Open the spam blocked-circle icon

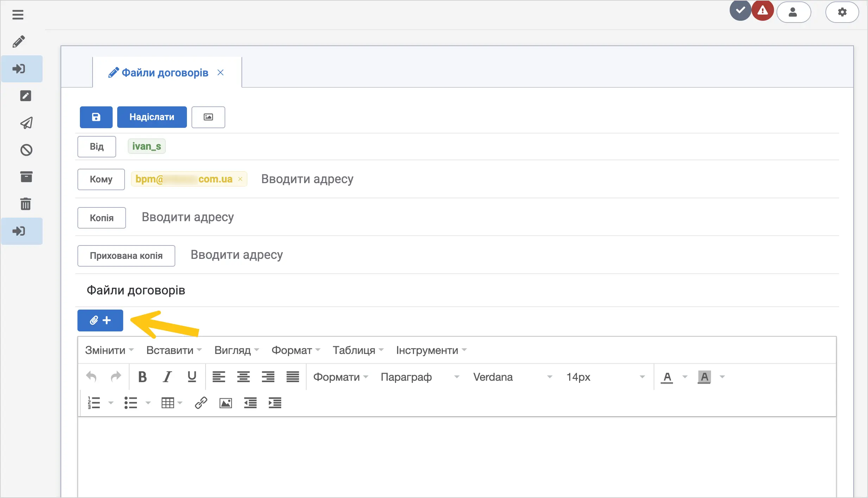(26, 150)
